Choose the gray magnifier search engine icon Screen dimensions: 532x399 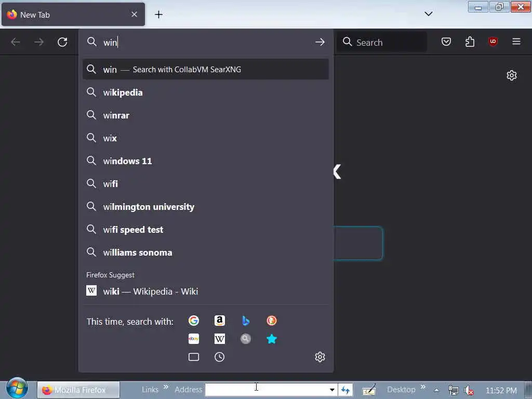point(246,339)
